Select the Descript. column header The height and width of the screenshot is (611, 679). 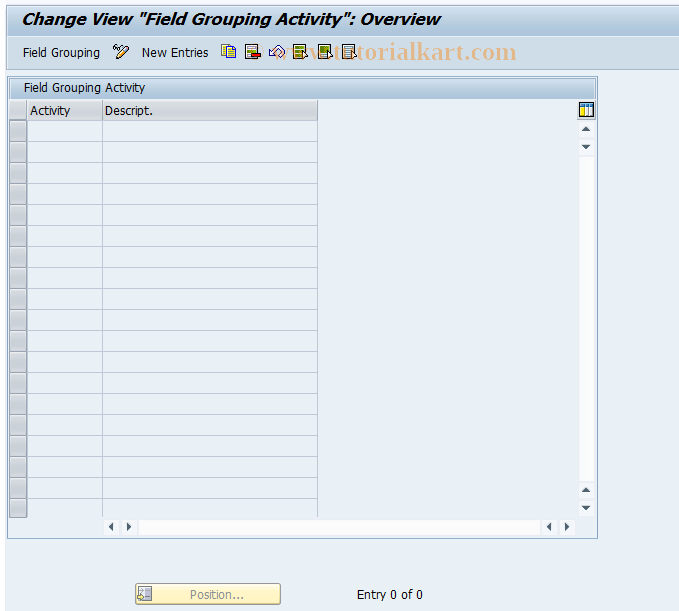pyautogui.click(x=210, y=110)
